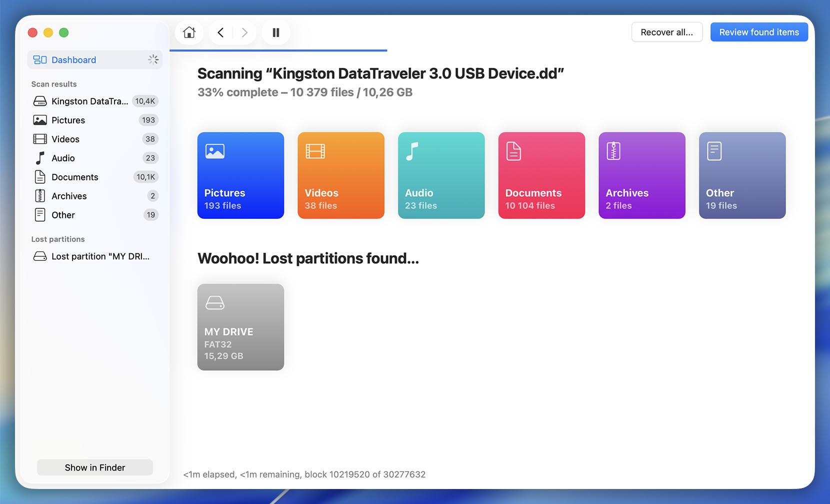Open the purple Archives 2 files card
The width and height of the screenshot is (830, 504).
click(642, 175)
